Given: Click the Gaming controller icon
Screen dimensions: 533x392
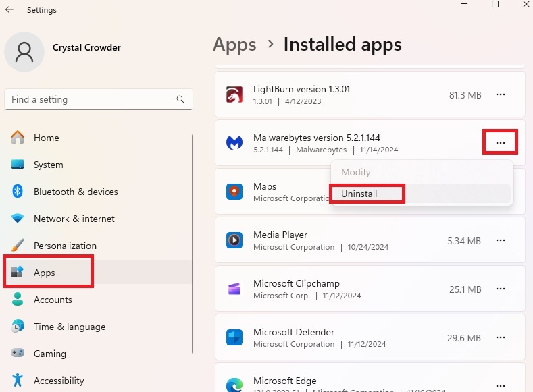Looking at the screenshot, I should pyautogui.click(x=18, y=353).
